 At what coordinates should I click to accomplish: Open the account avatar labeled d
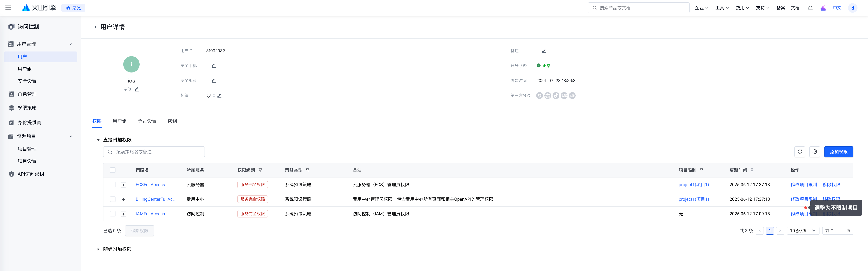853,8
